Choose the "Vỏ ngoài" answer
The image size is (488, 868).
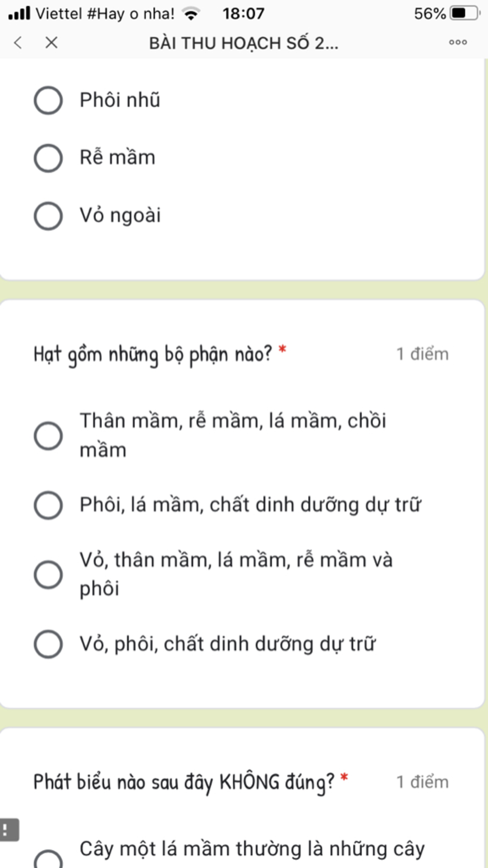(x=48, y=216)
